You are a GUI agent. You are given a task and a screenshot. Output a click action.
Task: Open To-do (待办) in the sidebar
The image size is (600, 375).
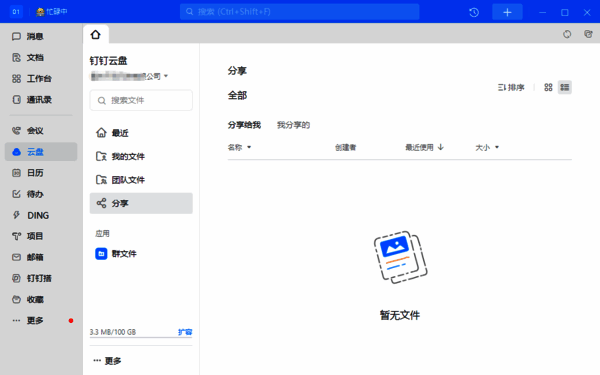(x=28, y=194)
